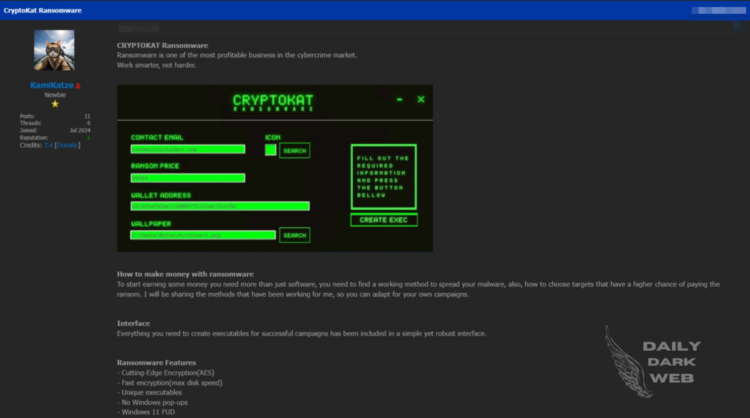Screen dimensions: 750x418
Task: Click the CRYPTOKAT logo in the builder window
Action: pyautogui.click(x=273, y=102)
